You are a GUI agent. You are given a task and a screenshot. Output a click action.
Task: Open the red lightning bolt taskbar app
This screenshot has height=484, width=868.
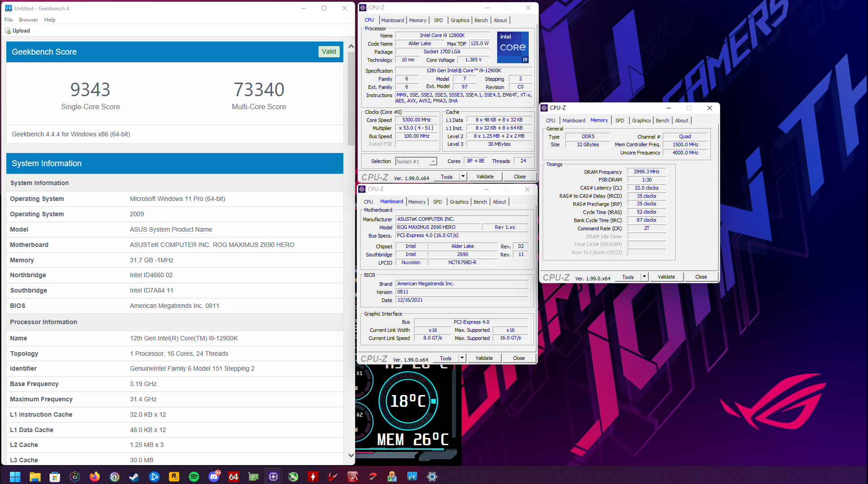[x=313, y=476]
